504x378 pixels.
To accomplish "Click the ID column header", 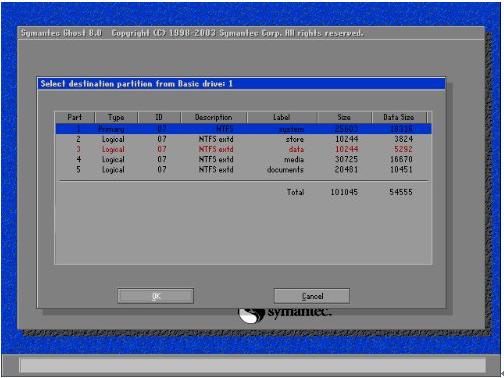I will [x=159, y=117].
